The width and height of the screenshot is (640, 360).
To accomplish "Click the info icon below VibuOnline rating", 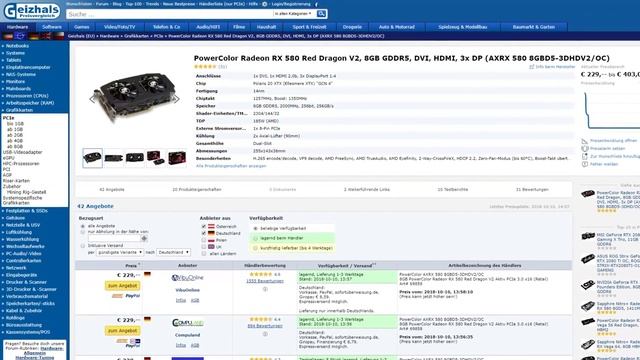I will pyautogui.click(x=265, y=289).
